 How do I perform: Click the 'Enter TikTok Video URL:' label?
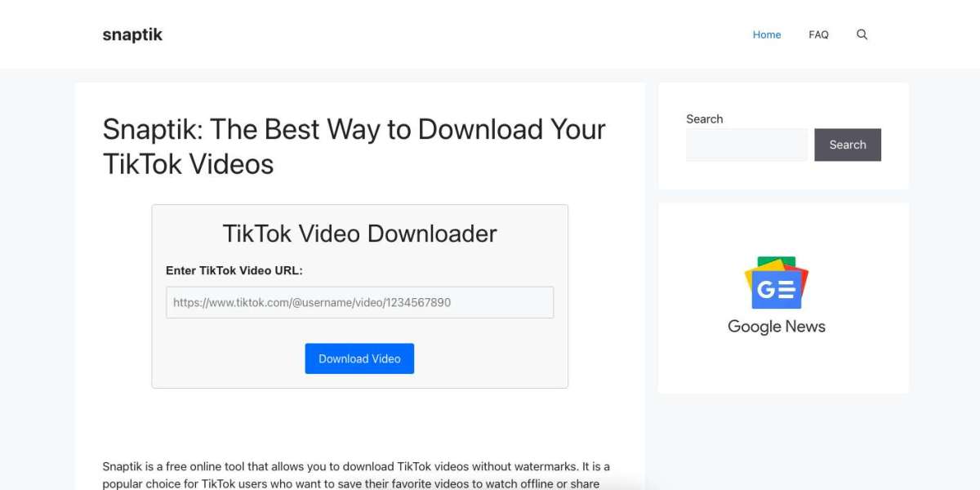click(x=234, y=270)
